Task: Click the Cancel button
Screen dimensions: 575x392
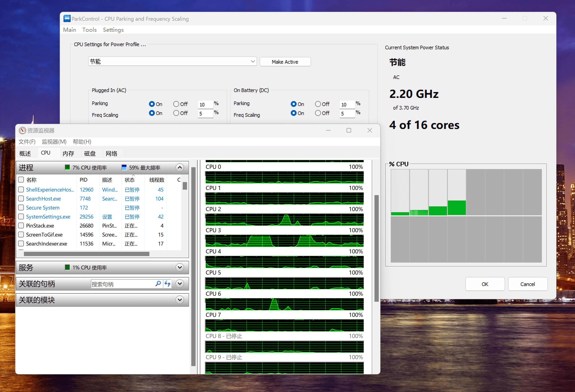Action: [x=527, y=284]
